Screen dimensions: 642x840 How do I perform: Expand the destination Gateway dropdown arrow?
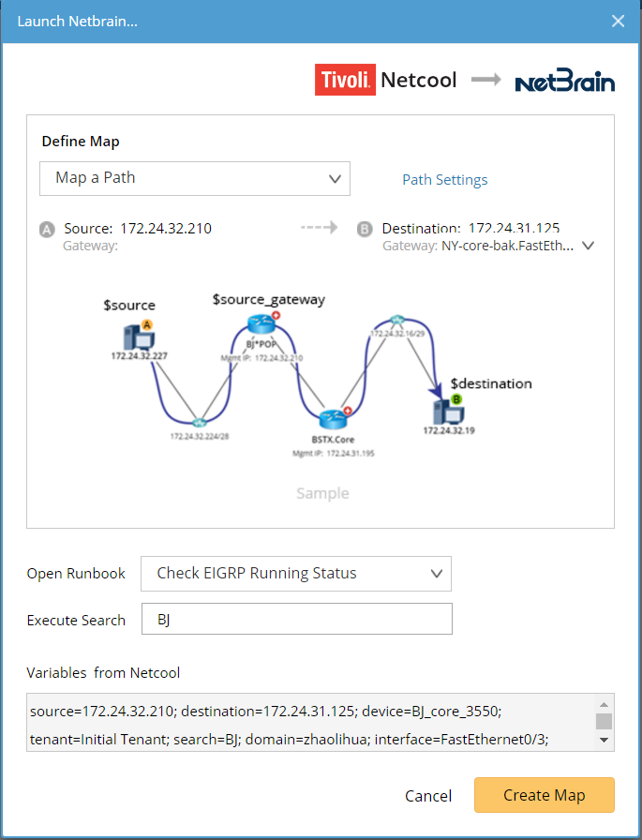[x=589, y=246]
